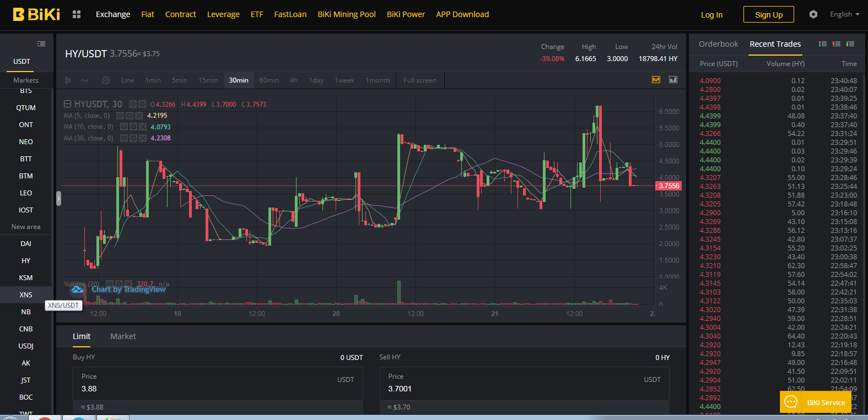Expand the side panel handle left of chart
The image size is (868, 420).
58,198
